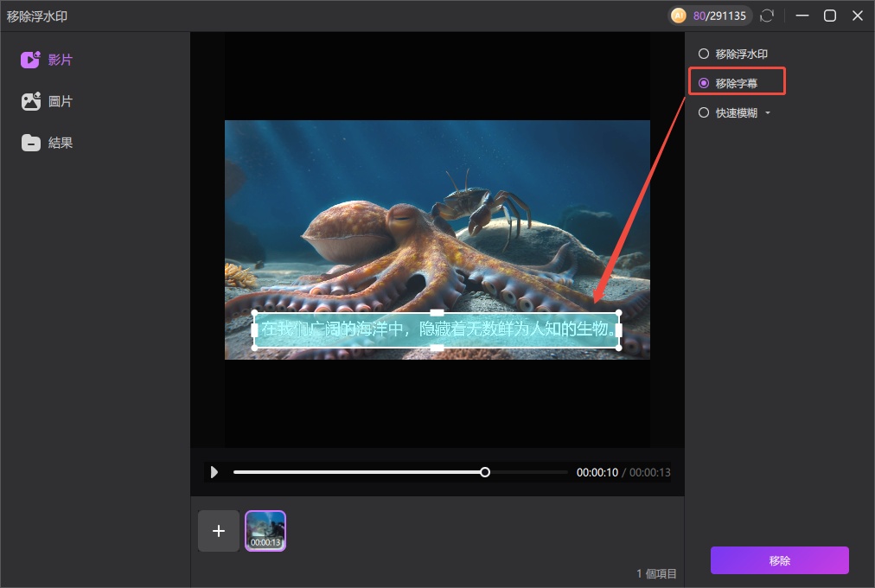Refresh the AI credits balance
This screenshot has height=588, width=875.
click(x=766, y=16)
